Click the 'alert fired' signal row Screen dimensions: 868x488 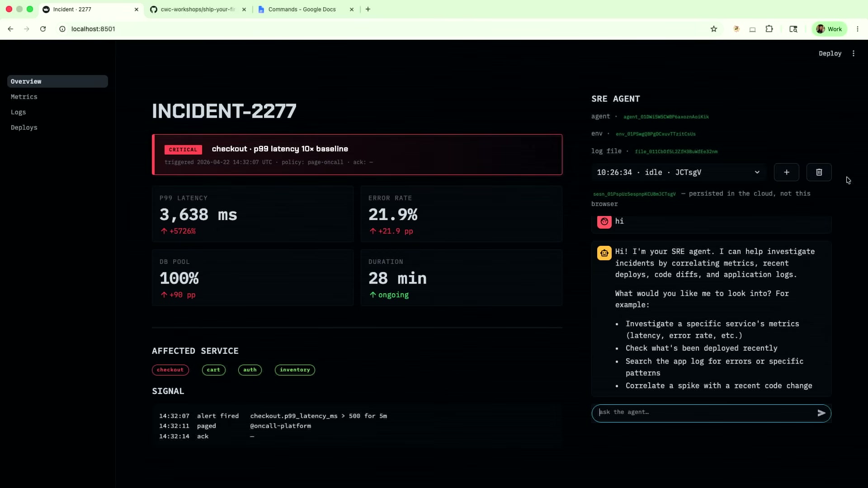[273, 416]
